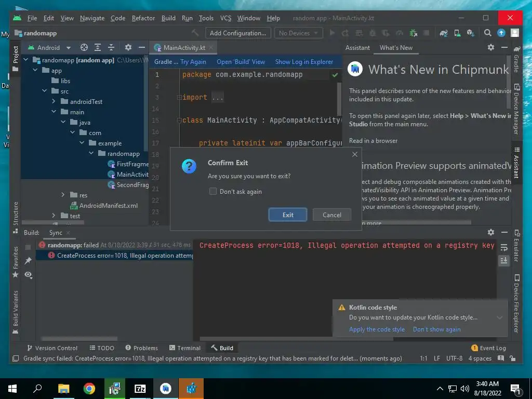
Task: Expand the res folder
Action: pyautogui.click(x=63, y=195)
